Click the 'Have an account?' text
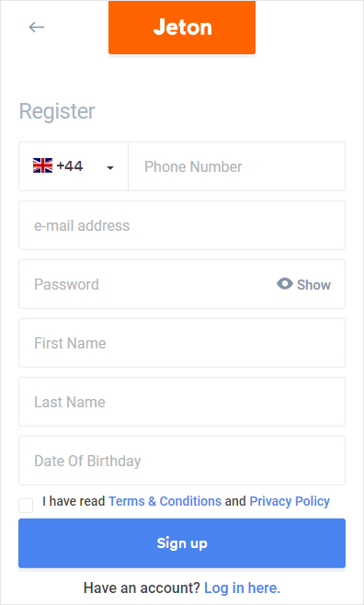Screen dimensions: 364x605 click(x=142, y=588)
